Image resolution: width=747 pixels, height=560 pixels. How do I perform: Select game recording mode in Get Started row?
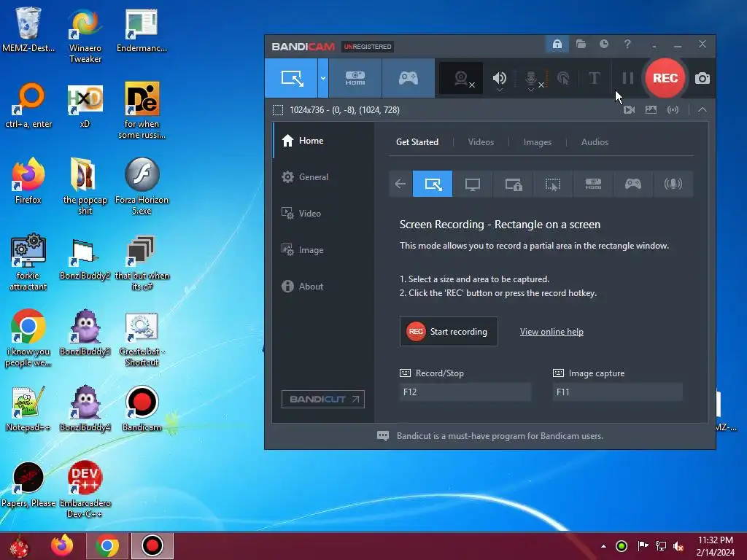[633, 184]
